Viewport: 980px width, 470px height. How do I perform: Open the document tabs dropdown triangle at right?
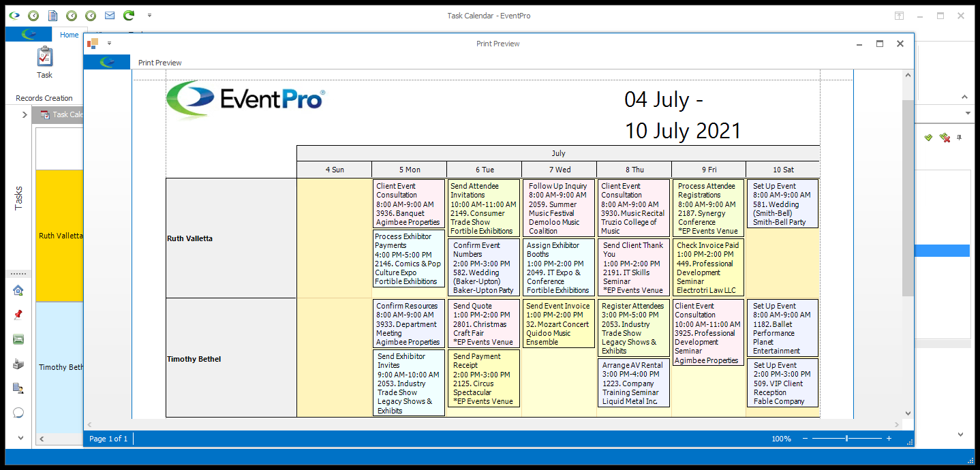968,113
